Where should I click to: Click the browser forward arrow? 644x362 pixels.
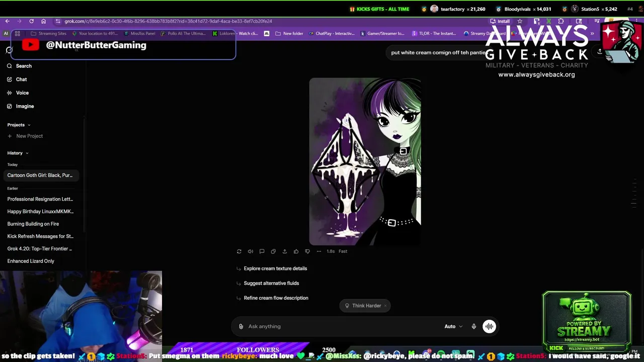19,21
